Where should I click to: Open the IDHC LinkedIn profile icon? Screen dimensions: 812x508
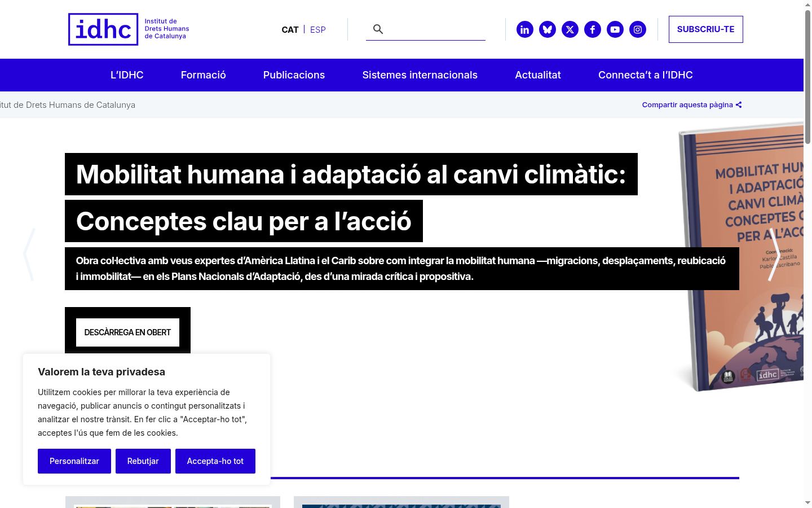pos(525,29)
